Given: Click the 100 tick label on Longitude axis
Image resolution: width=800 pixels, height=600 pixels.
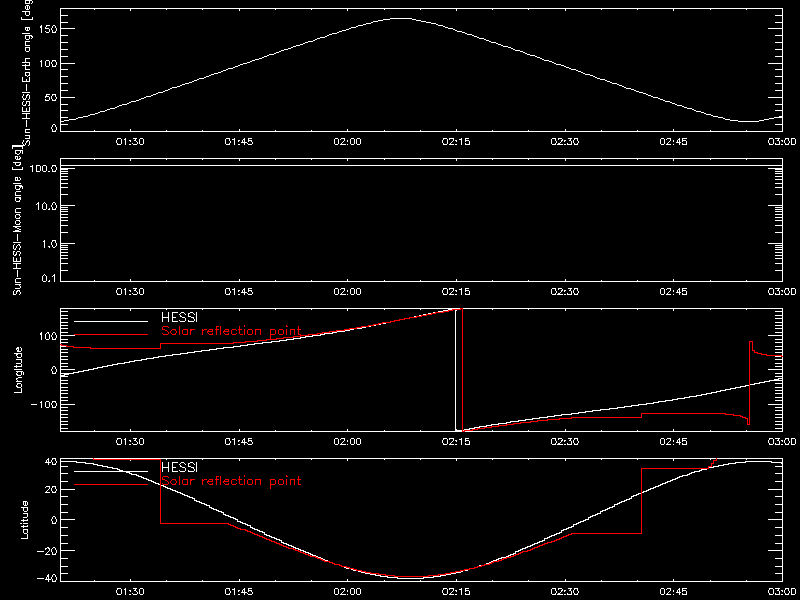Looking at the screenshot, I should tap(46, 336).
